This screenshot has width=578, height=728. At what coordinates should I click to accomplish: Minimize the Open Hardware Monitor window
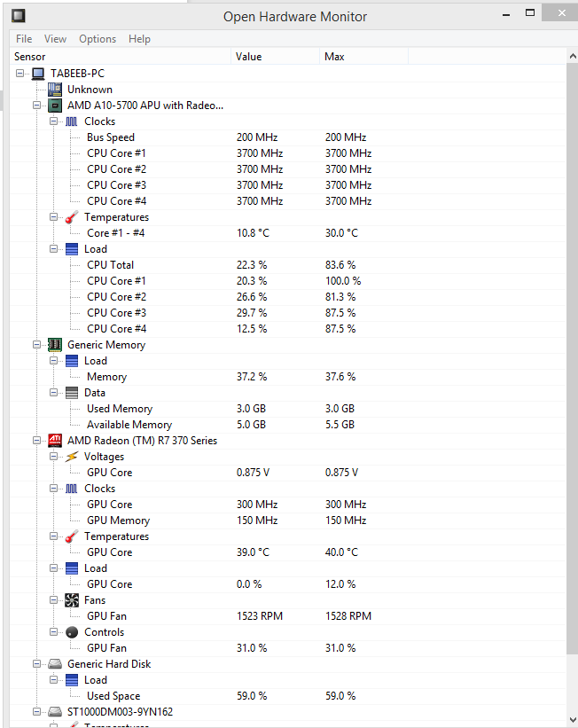[506, 14]
